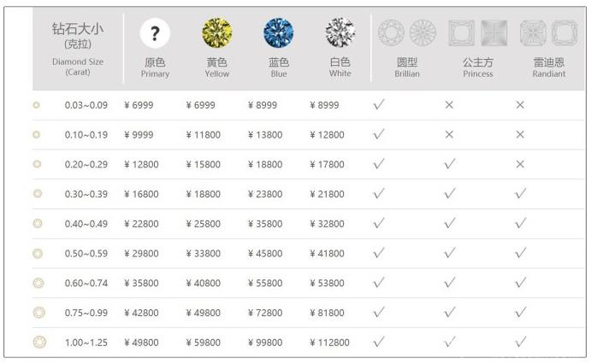Click the Brilliant round cut outline icon
Image resolution: width=591 pixels, height=364 pixels.
tap(407, 33)
